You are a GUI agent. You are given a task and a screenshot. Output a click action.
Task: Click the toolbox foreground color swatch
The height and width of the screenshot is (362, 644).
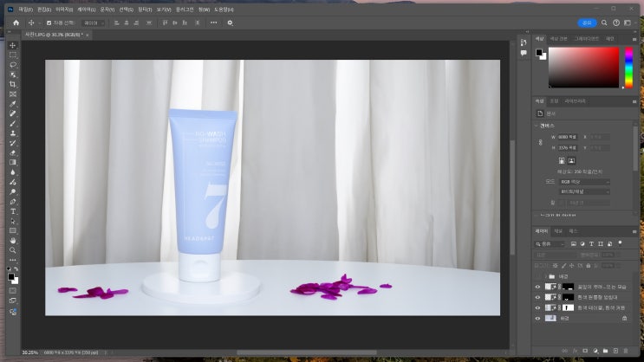point(11,277)
